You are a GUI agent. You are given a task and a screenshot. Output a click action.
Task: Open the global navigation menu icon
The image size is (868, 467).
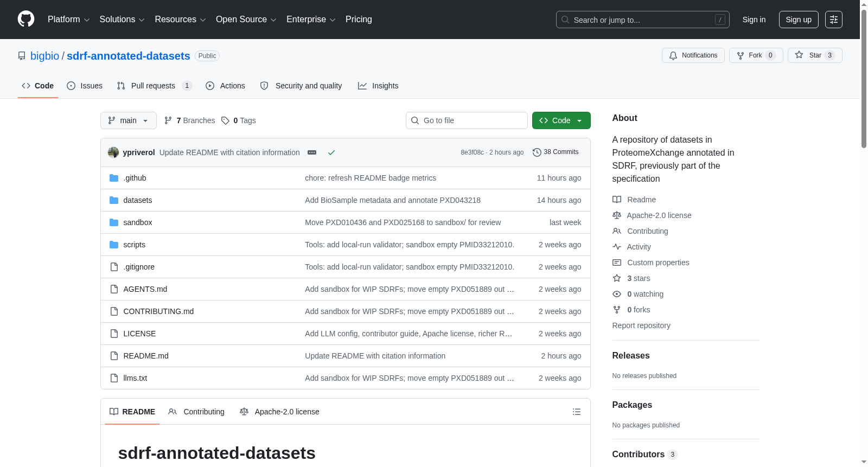point(834,20)
